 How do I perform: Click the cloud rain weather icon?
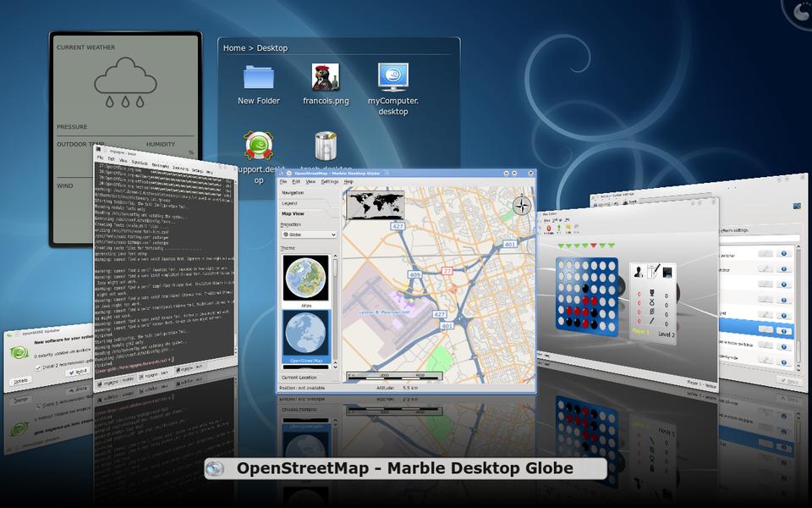click(125, 82)
